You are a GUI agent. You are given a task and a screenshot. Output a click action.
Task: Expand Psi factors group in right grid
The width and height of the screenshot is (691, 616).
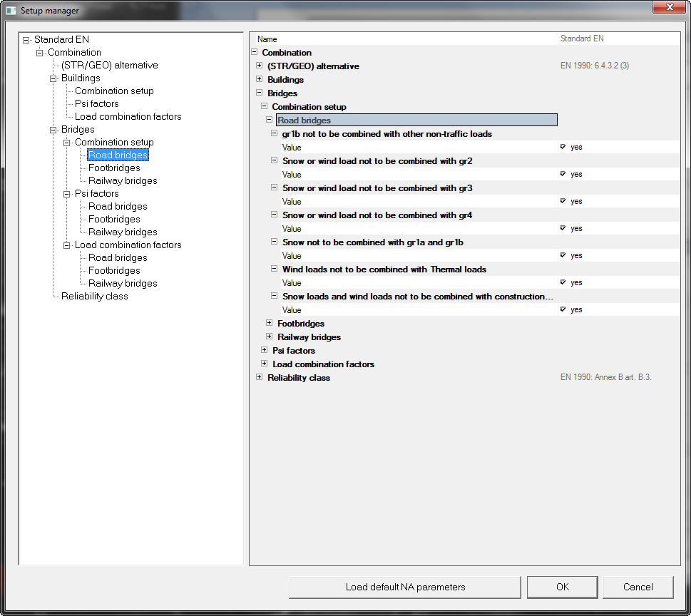click(x=264, y=350)
